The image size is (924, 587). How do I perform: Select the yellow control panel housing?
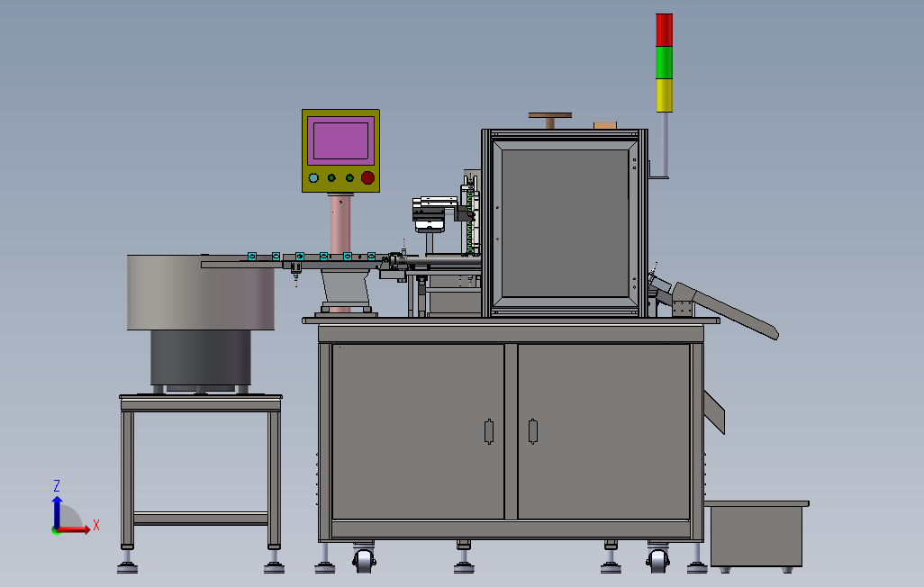point(340,151)
